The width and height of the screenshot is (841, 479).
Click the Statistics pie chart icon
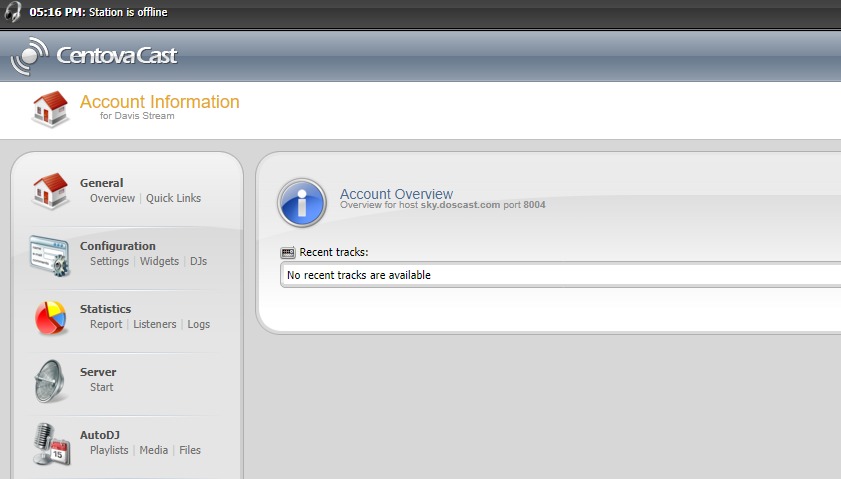point(50,318)
